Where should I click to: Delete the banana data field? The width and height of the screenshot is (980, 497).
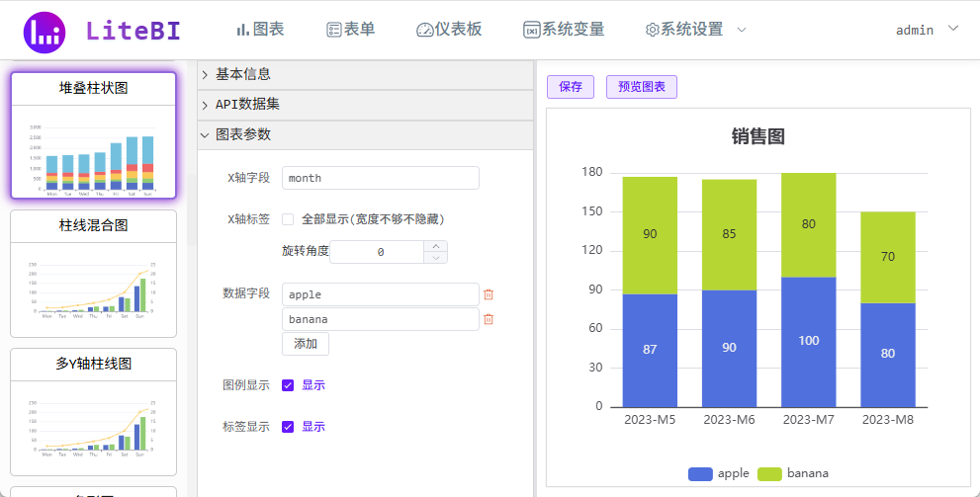[488, 319]
